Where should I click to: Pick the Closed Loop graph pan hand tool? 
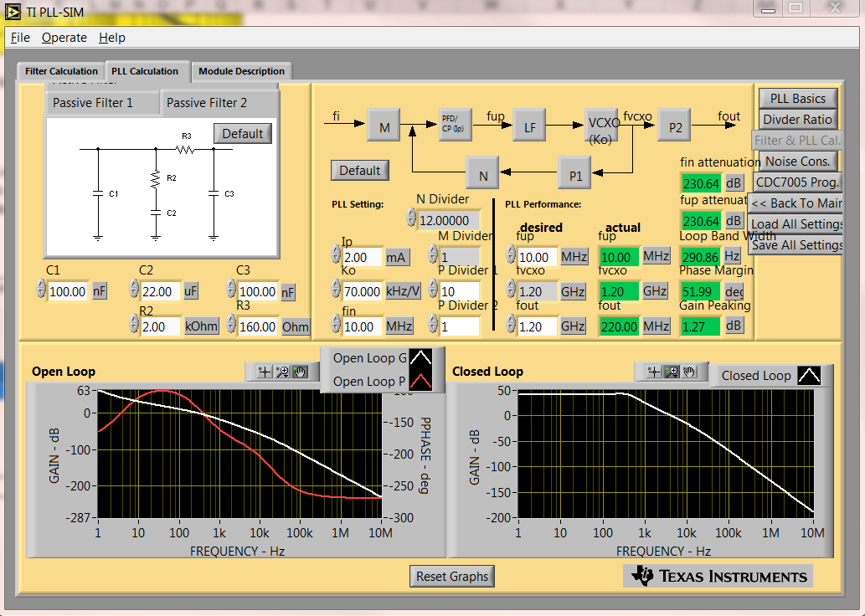pos(688,372)
